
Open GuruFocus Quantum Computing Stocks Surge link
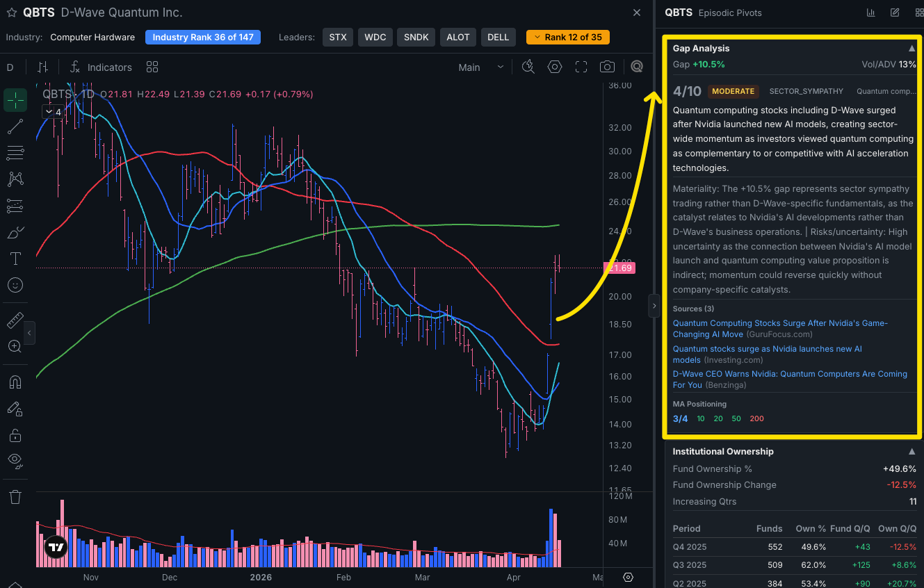[x=780, y=329]
